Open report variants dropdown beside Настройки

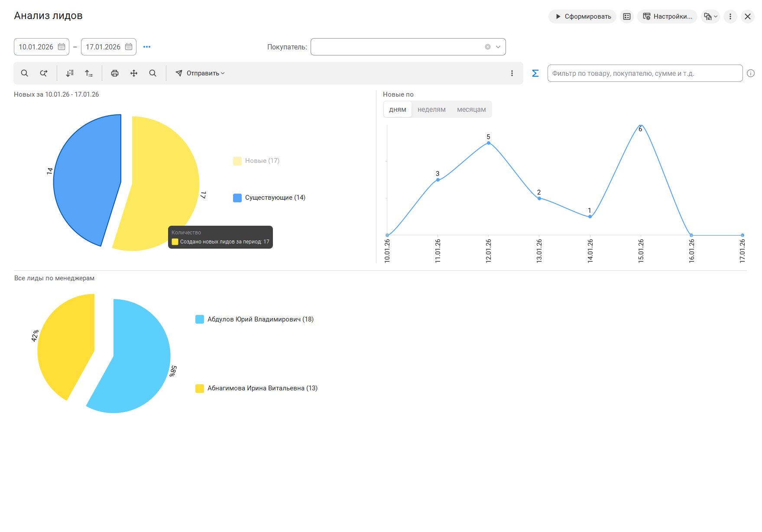(710, 16)
